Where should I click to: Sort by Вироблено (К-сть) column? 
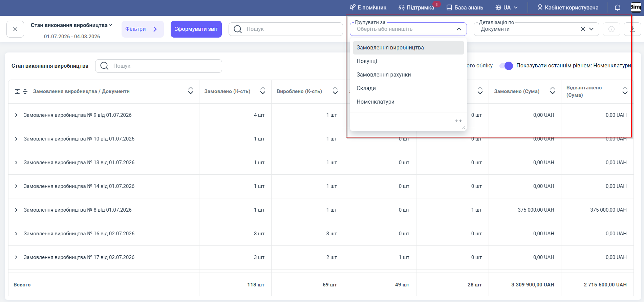[335, 90]
